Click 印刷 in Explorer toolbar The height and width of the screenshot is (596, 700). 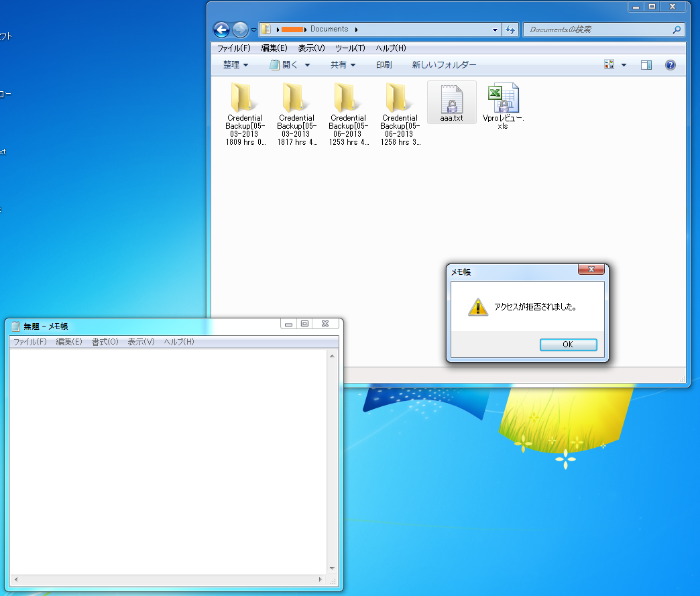coord(384,65)
